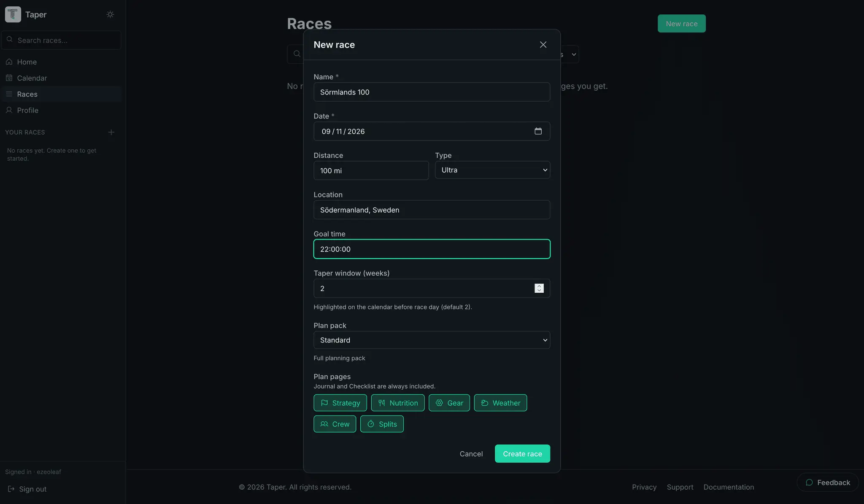
Task: Click the Name field containing Sörmlands 100
Action: tap(432, 92)
